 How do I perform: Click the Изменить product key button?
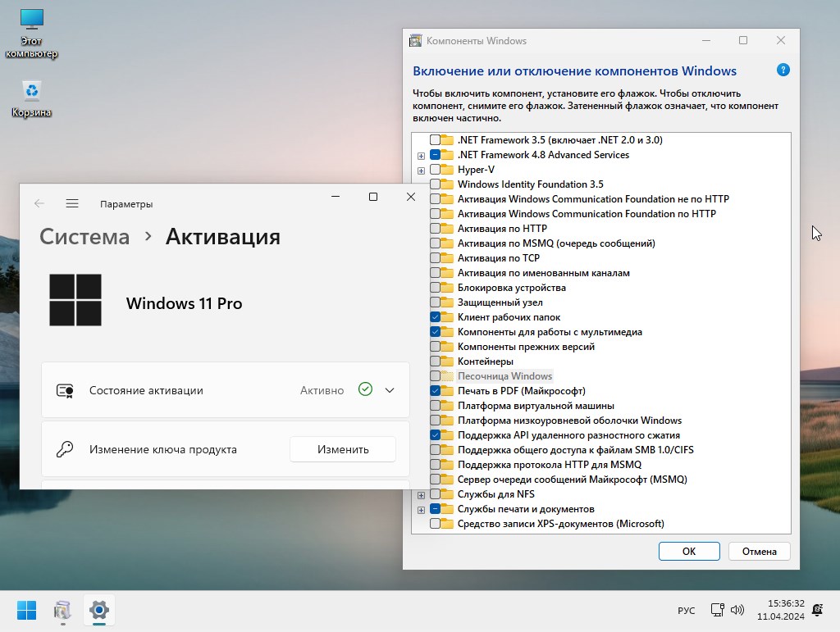(x=343, y=449)
